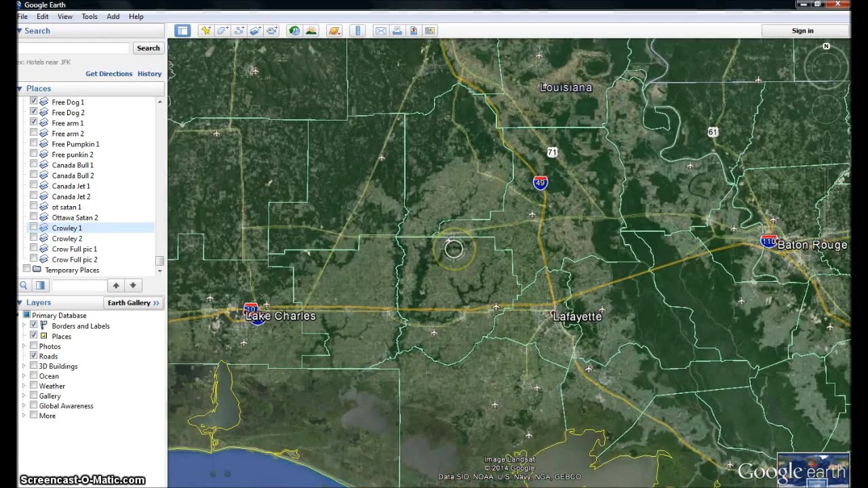
Task: Collapse the Places panel
Action: pyautogui.click(x=20, y=88)
